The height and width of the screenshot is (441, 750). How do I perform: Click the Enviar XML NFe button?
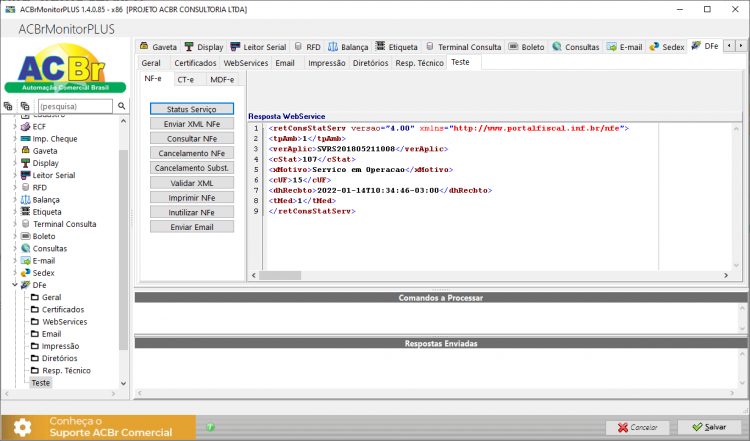point(192,124)
